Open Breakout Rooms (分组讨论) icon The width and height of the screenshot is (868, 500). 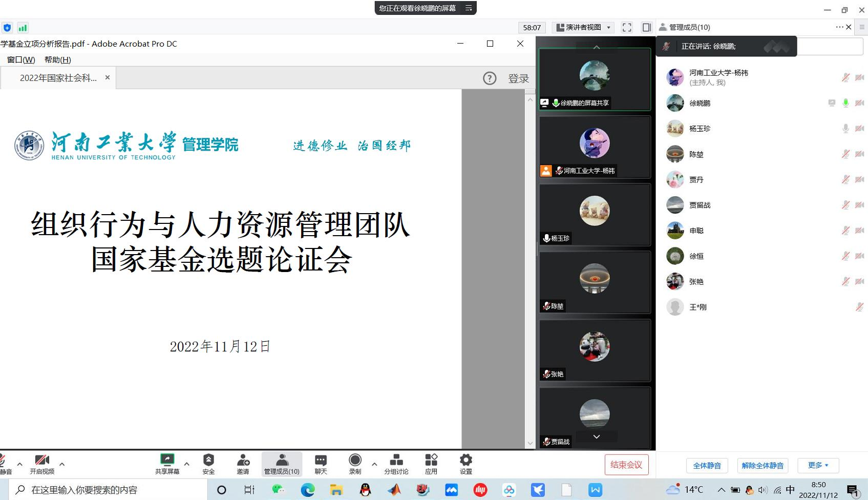point(396,460)
